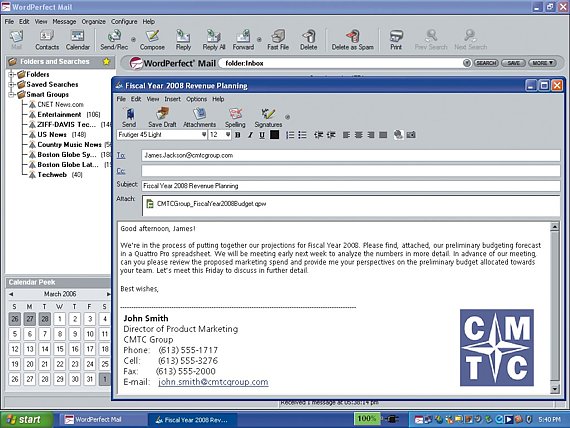Send the Fiscal Year 2008 email
This screenshot has height=428, width=570.
click(x=129, y=117)
